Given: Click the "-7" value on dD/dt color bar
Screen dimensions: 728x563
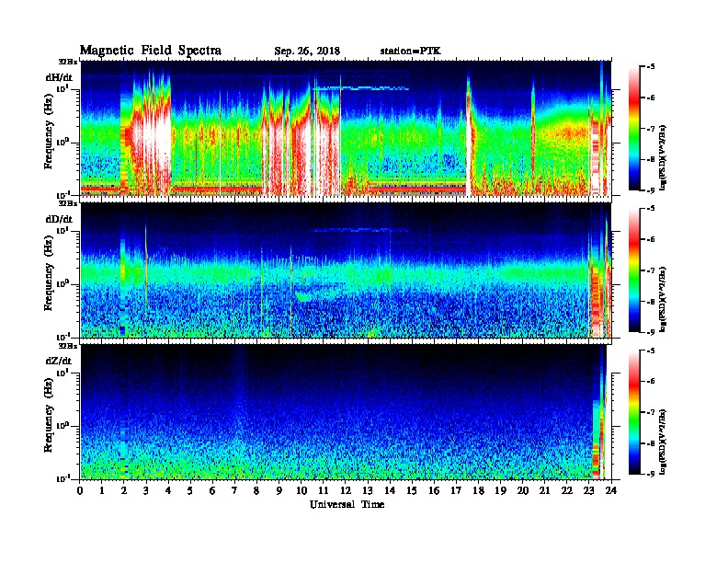Looking at the screenshot, I should (650, 270).
